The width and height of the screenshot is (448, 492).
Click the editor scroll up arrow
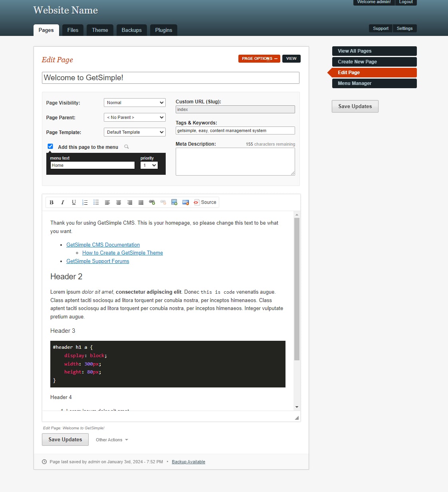(297, 215)
